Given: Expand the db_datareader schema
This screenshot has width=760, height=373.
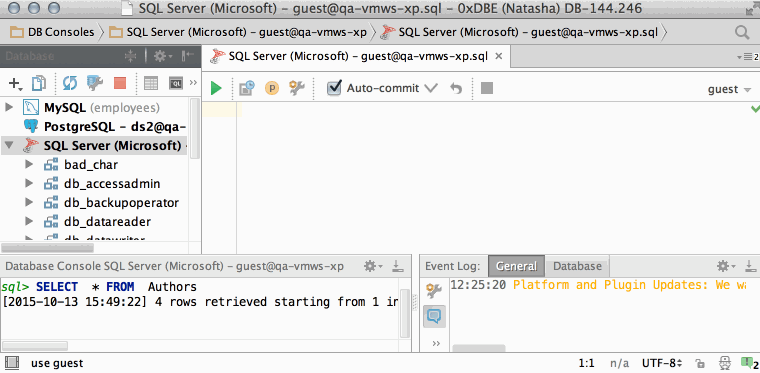Looking at the screenshot, I should pyautogui.click(x=29, y=221).
